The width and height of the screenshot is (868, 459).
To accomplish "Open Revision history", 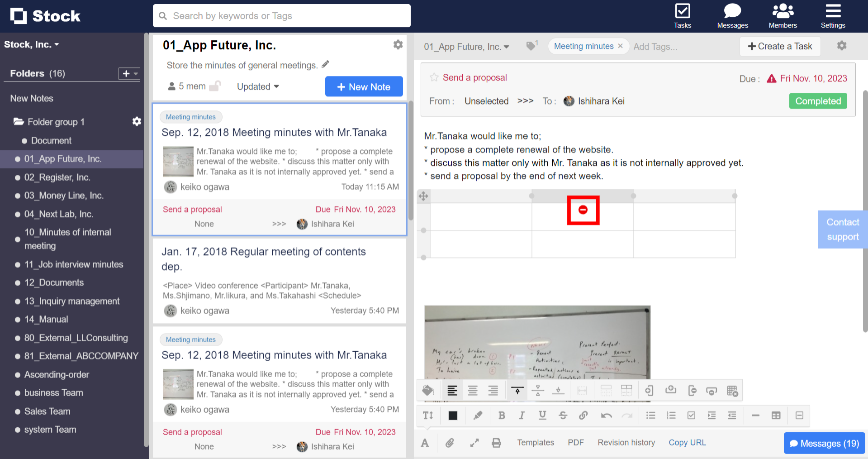I will pyautogui.click(x=626, y=443).
